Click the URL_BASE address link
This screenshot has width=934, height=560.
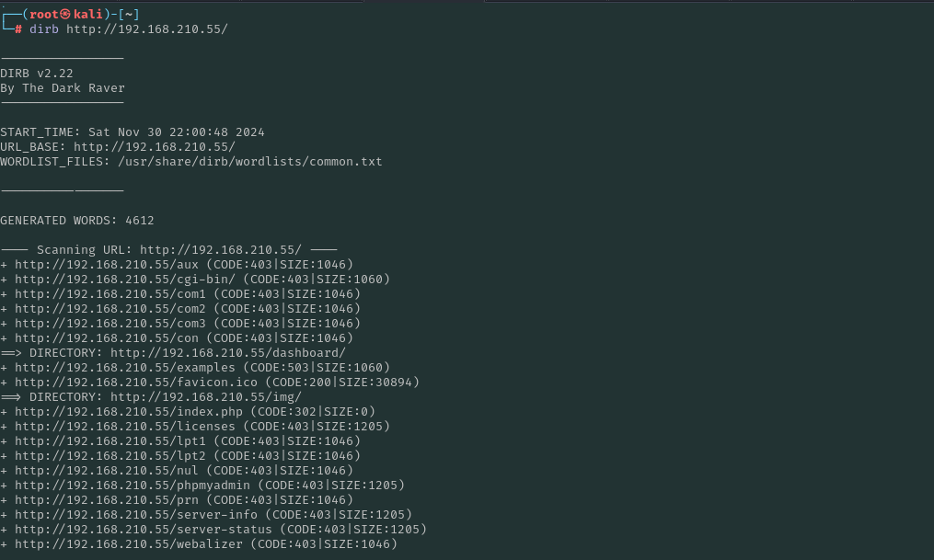click(x=155, y=147)
